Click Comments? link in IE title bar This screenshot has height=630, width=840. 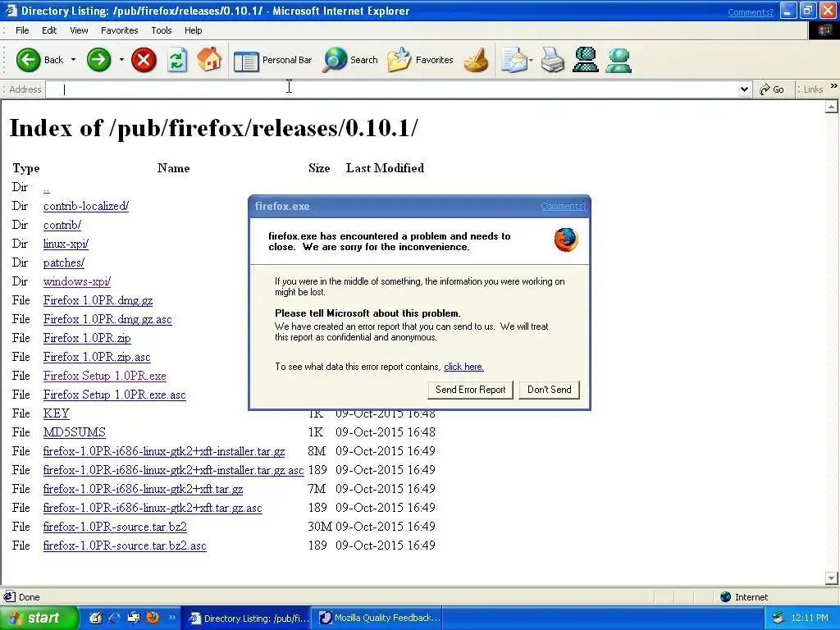751,12
